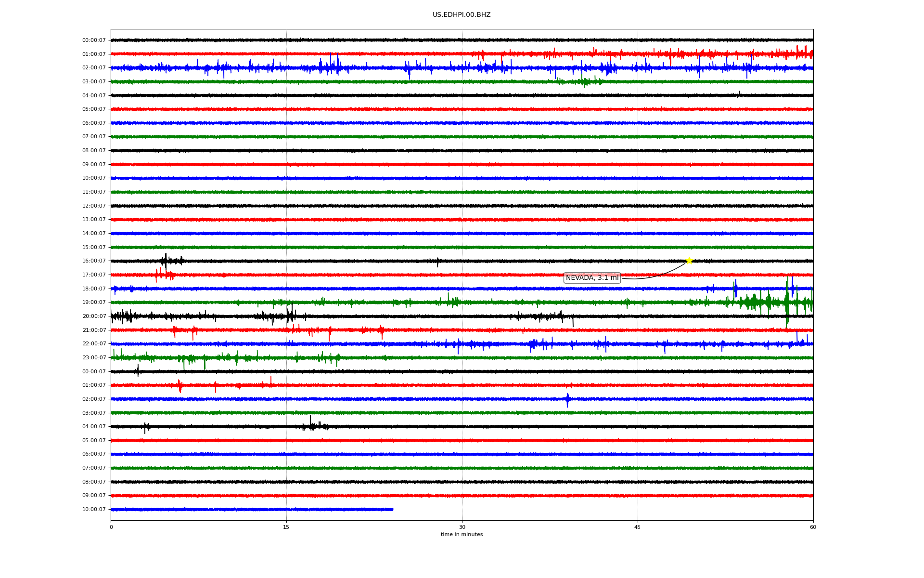Click the 45 tick label on x-axis
924x578 pixels.
pyautogui.click(x=637, y=527)
